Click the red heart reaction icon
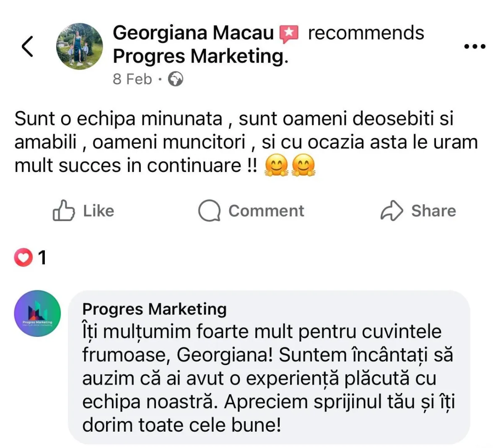This screenshot has height=448, width=503. 23,258
